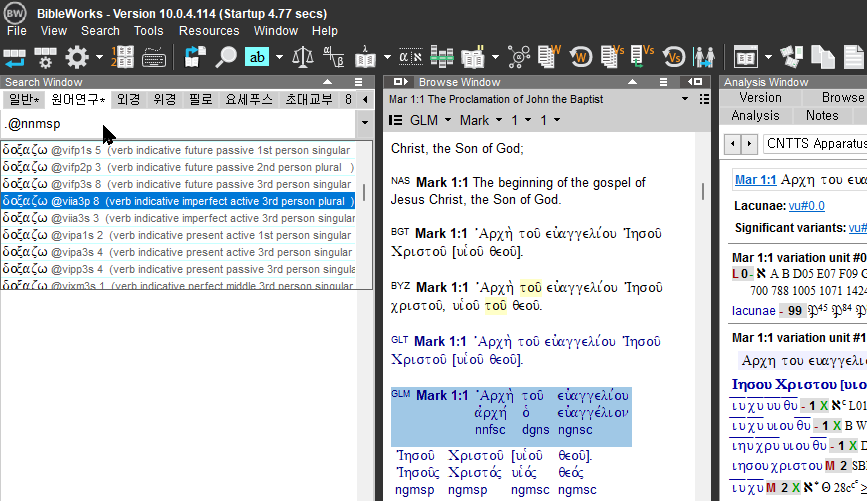Collapse Browse Window with the triangle arrow

[x=633, y=82]
